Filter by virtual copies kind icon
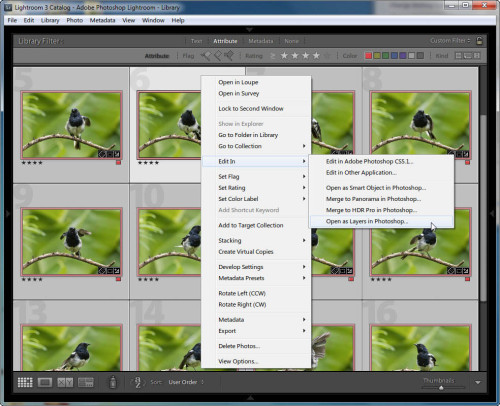This screenshot has width=500, height=406. pyautogui.click(x=468, y=55)
